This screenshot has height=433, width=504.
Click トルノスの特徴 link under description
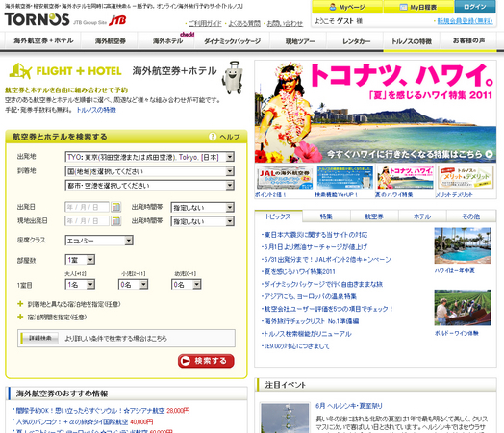96,110
